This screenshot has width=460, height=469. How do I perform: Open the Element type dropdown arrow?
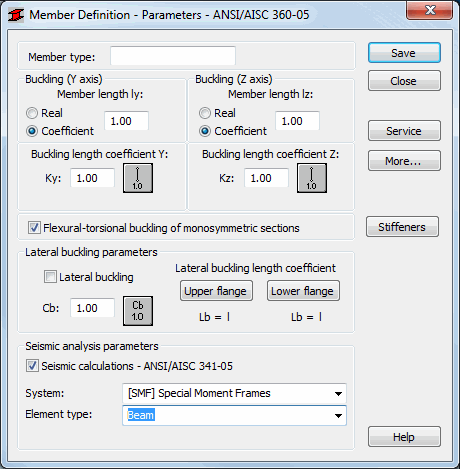(x=338, y=415)
